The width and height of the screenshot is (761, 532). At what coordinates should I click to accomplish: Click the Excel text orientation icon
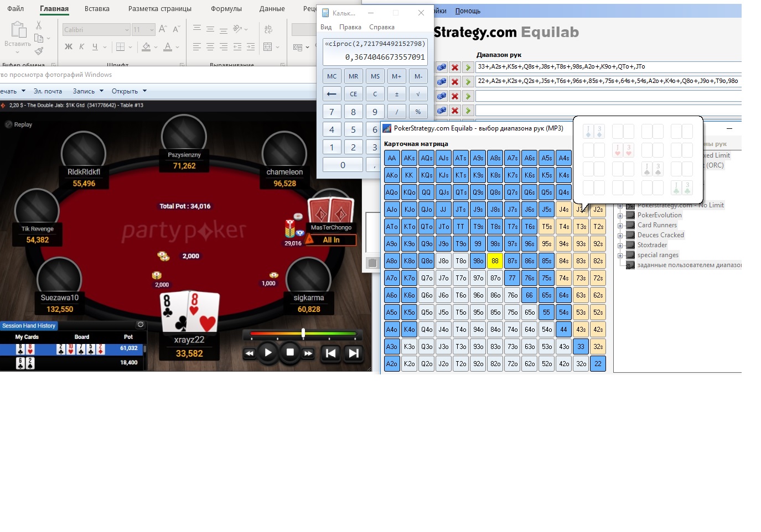point(237,29)
